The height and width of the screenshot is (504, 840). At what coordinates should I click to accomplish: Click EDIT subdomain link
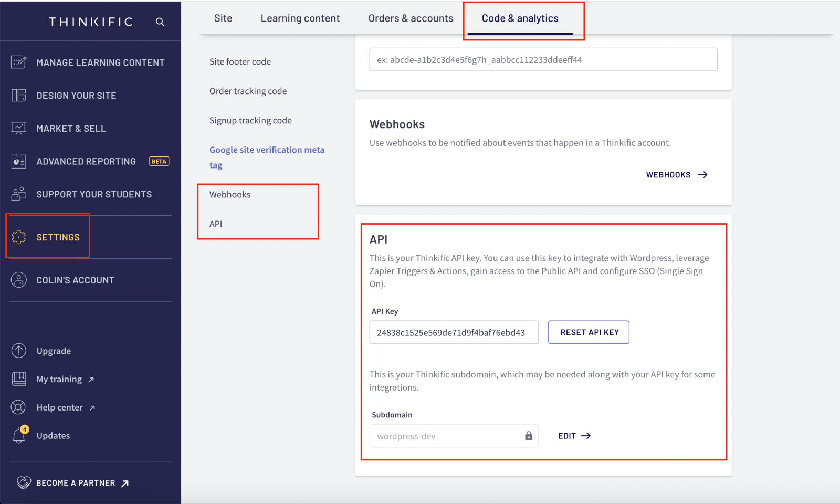574,436
